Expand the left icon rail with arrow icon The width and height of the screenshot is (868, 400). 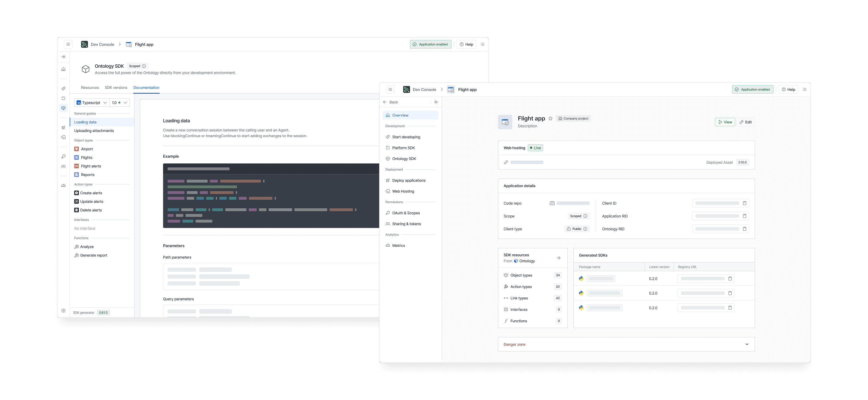[x=63, y=57]
